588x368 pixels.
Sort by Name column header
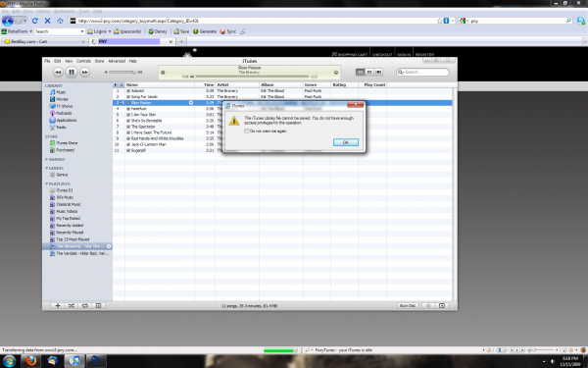[160, 84]
